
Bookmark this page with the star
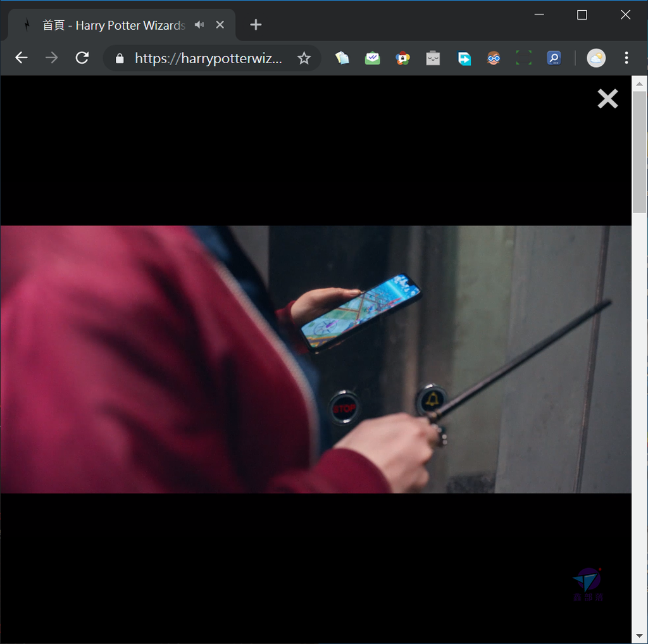304,58
